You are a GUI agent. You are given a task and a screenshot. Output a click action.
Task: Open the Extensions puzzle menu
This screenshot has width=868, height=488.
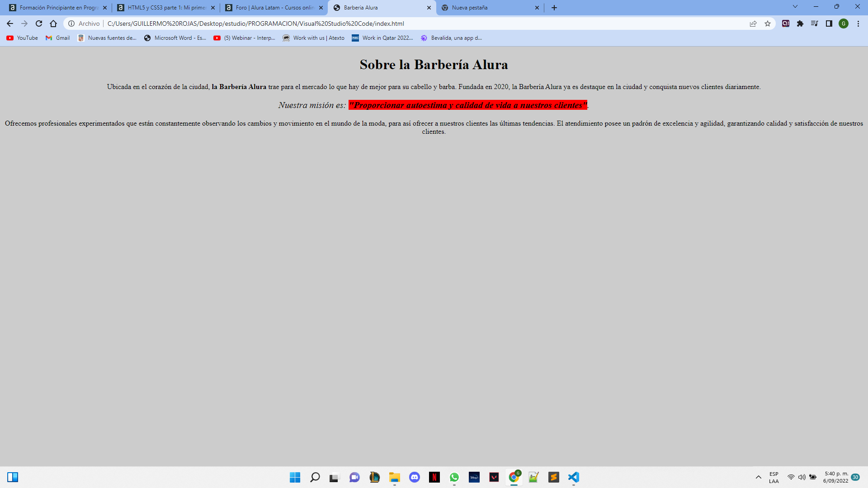click(x=800, y=23)
